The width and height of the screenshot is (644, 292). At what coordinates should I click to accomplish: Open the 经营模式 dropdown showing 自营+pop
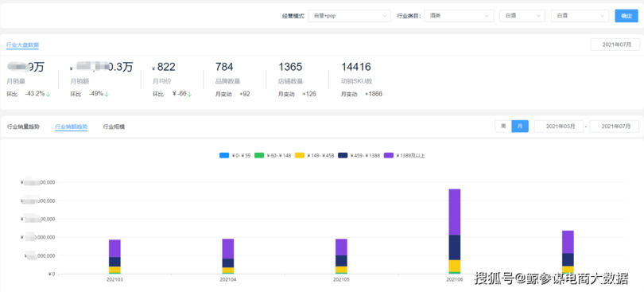click(349, 16)
